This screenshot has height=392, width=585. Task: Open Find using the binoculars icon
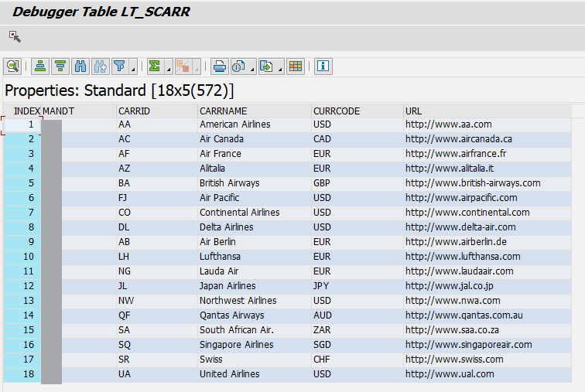[80, 66]
